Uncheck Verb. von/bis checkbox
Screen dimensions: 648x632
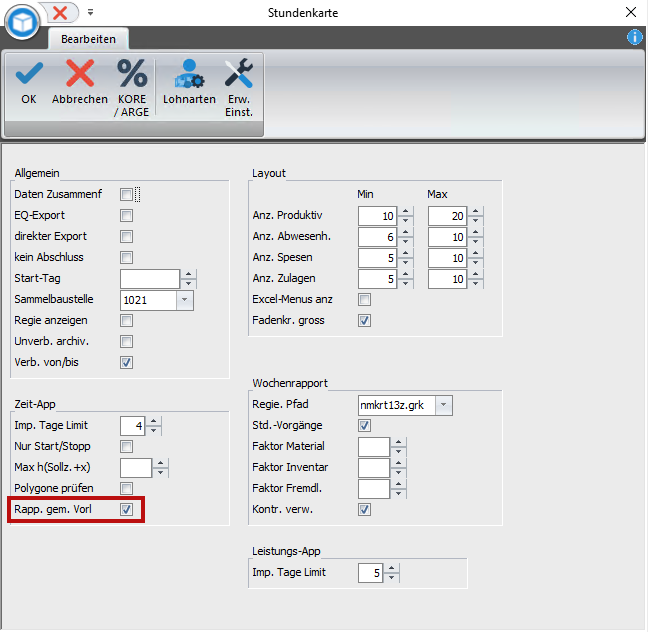126,363
